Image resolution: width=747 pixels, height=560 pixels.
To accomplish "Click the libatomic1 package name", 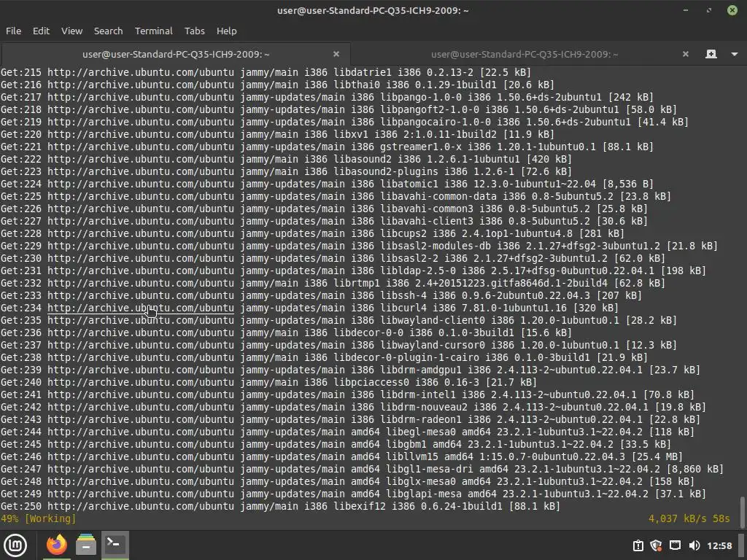I will coord(409,184).
